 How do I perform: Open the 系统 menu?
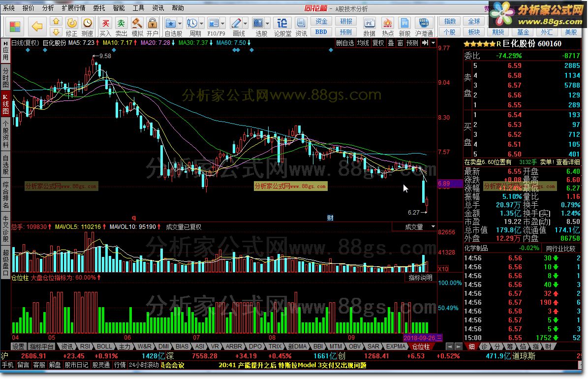pos(9,8)
